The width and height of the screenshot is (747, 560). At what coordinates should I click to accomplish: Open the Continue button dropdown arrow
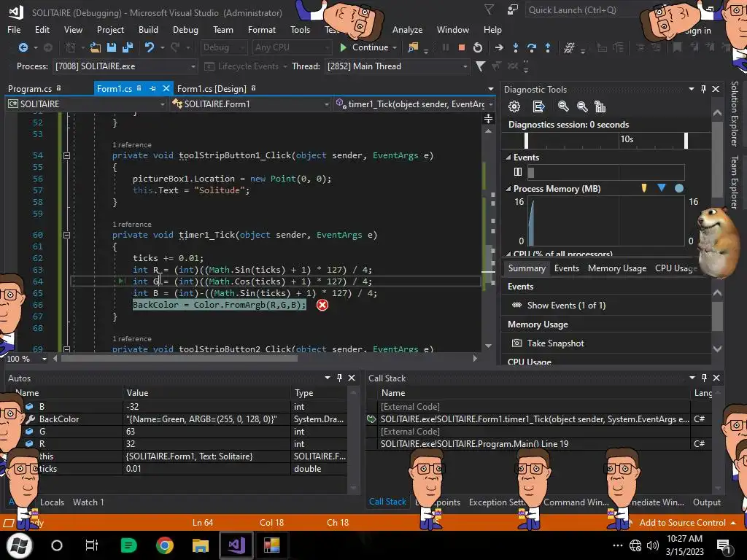click(395, 47)
